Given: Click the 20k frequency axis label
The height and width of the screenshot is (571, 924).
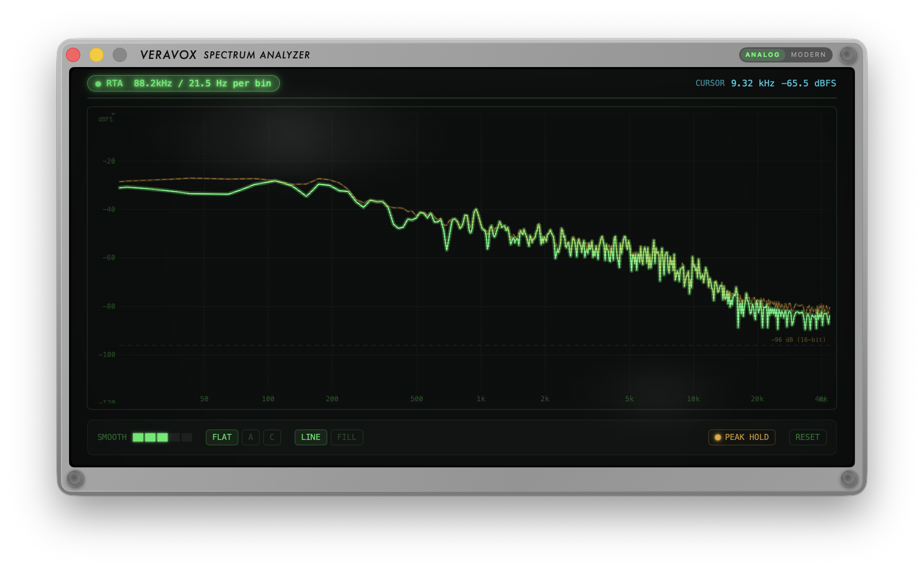Looking at the screenshot, I should pos(757,399).
